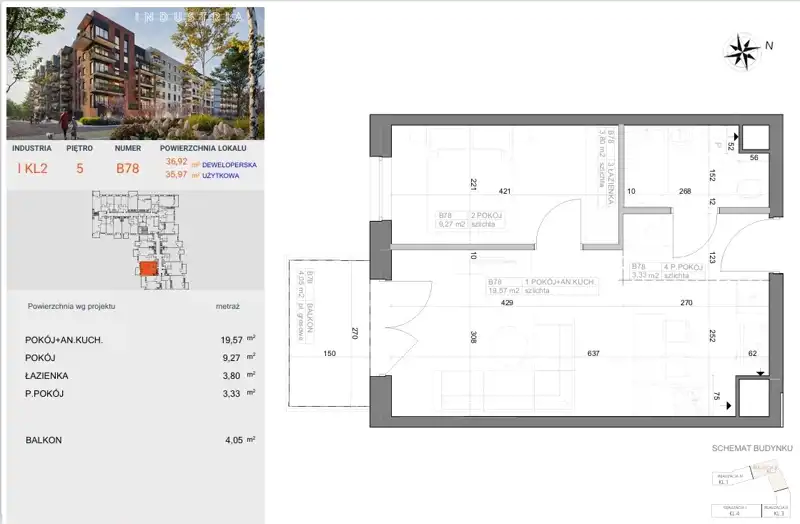Select the floor location map thumbnail
Screen dimensions: 800x524
click(135, 243)
